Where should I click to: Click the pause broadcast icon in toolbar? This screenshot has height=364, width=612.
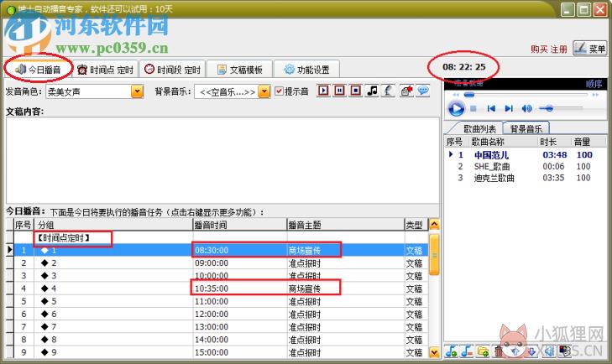(x=339, y=91)
